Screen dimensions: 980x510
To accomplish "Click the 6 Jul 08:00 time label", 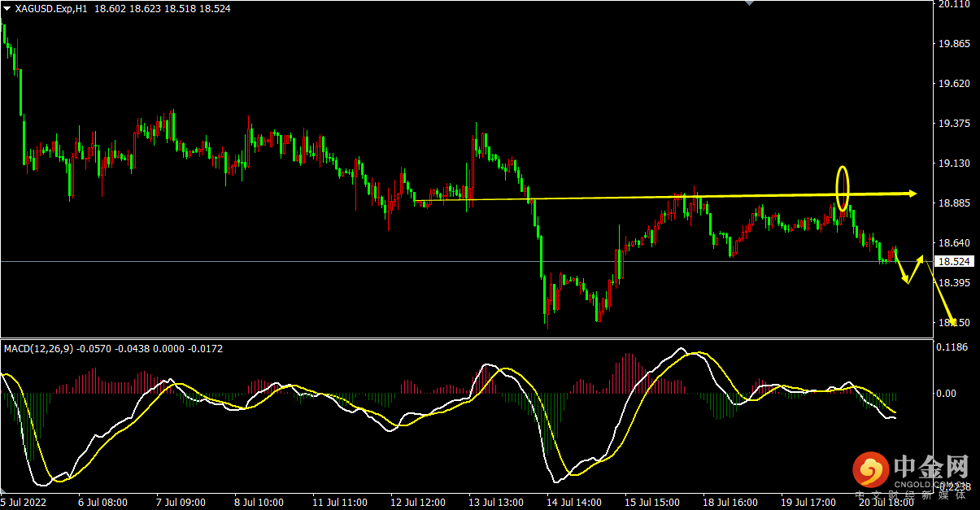I will 102,503.
